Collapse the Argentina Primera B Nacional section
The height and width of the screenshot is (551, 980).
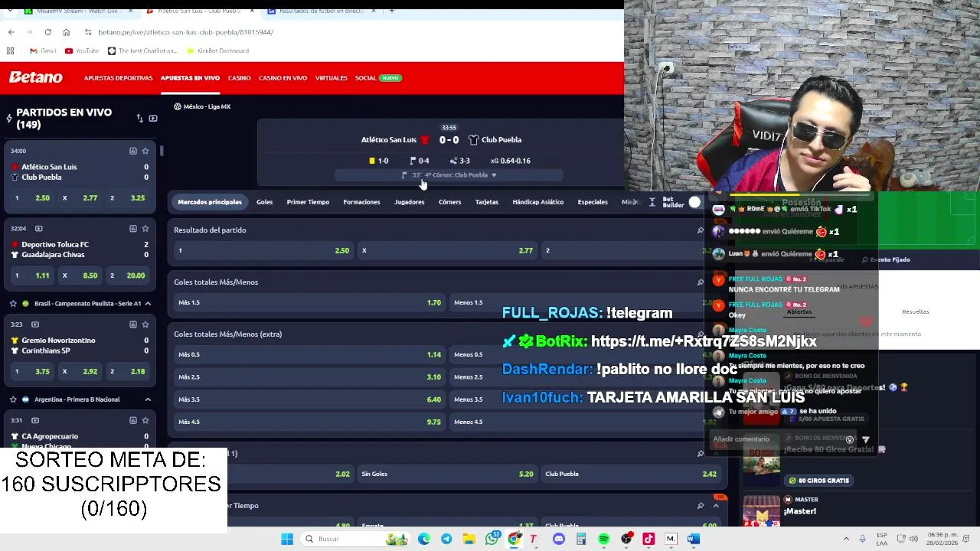point(148,399)
